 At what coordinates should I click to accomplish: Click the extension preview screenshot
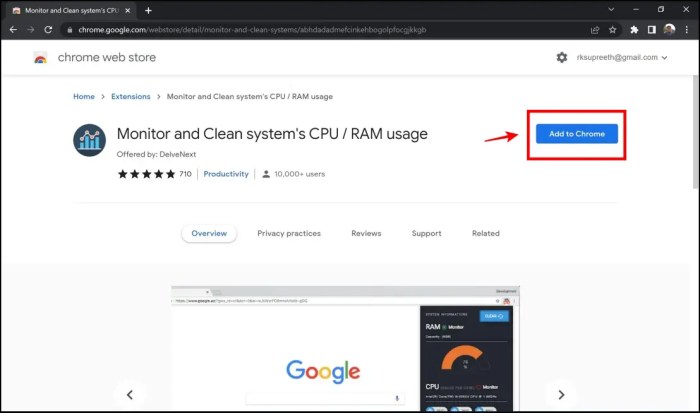[345, 348]
